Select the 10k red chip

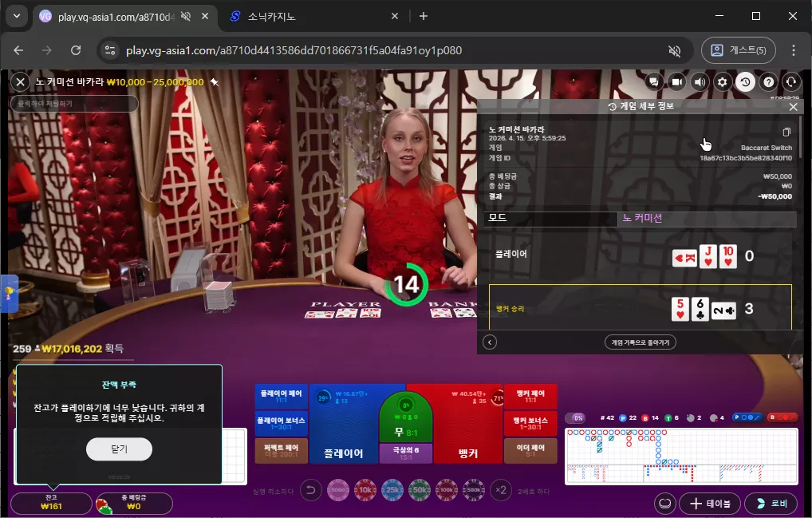tap(365, 490)
